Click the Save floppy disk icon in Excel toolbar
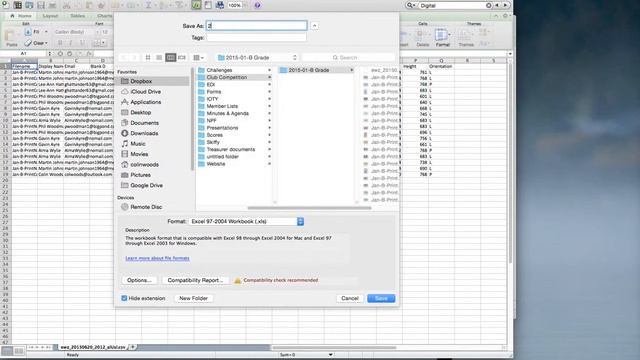The image size is (640, 360). coord(41,5)
